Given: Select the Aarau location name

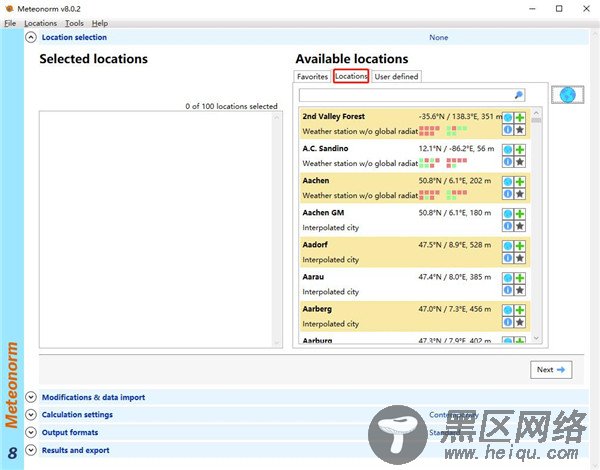Looking at the screenshot, I should pyautogui.click(x=313, y=277).
